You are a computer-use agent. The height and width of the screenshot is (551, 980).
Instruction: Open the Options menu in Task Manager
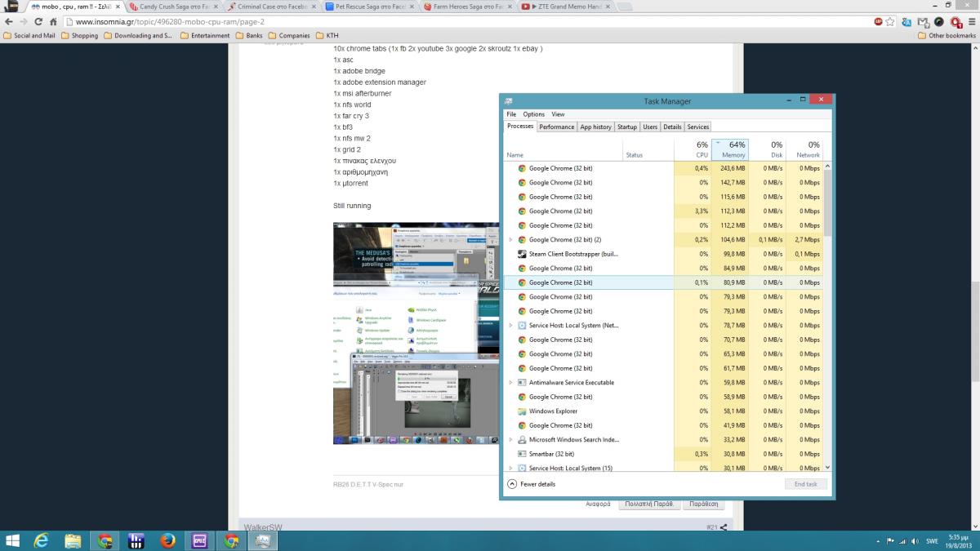[x=533, y=114]
